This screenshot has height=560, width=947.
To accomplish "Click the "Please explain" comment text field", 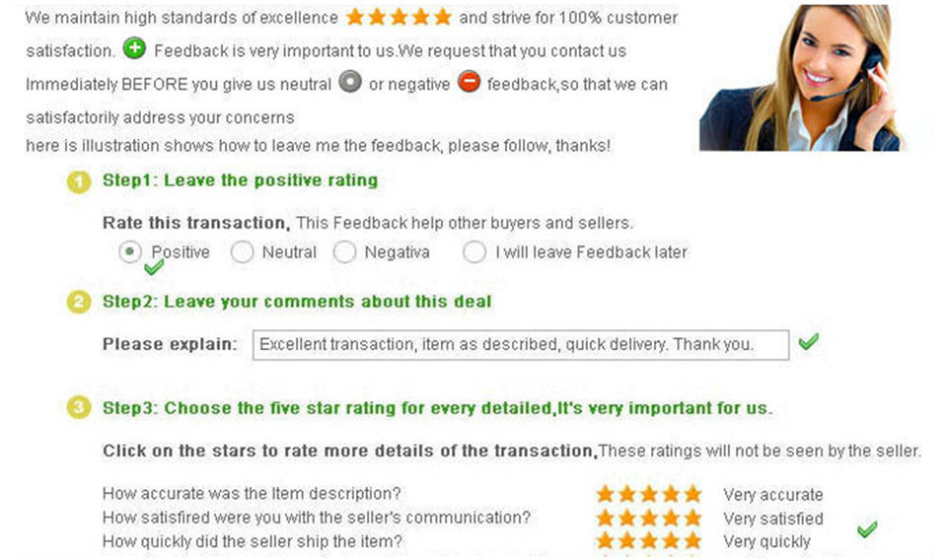I will [521, 345].
